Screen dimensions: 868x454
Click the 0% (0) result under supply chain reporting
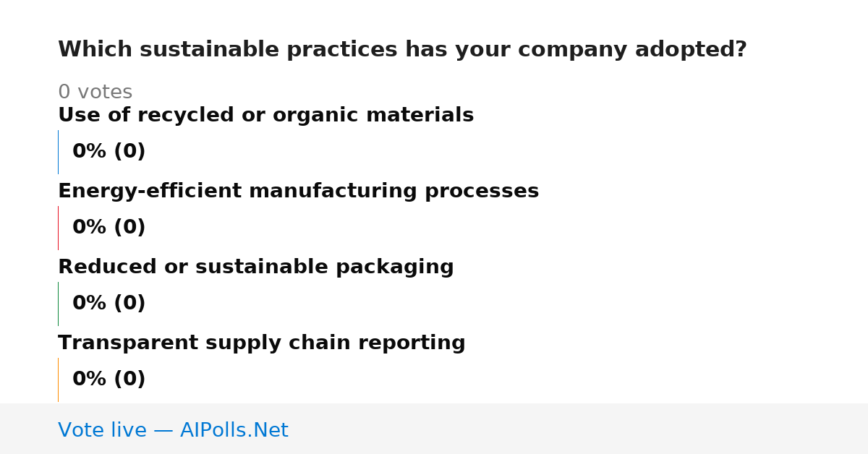click(x=109, y=380)
